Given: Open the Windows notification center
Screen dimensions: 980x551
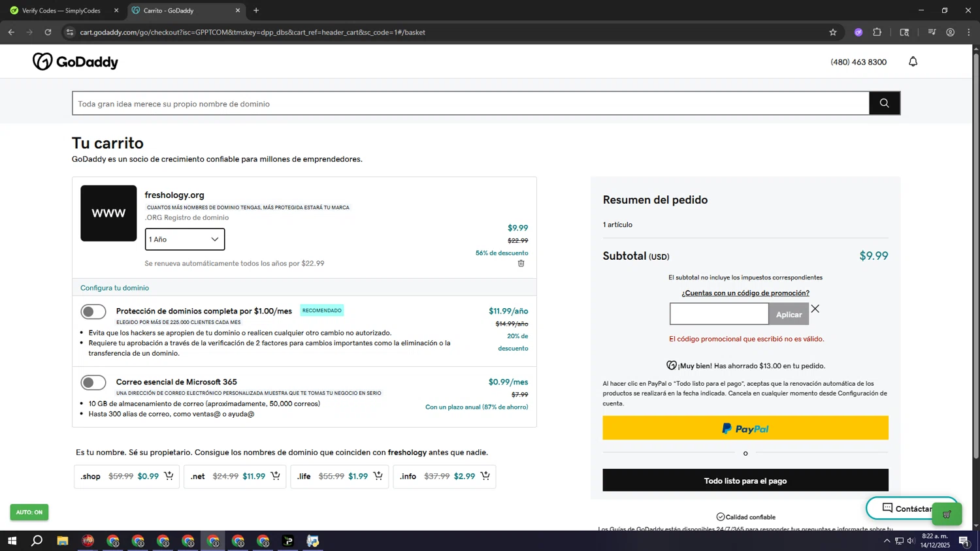Looking at the screenshot, I should (x=964, y=541).
